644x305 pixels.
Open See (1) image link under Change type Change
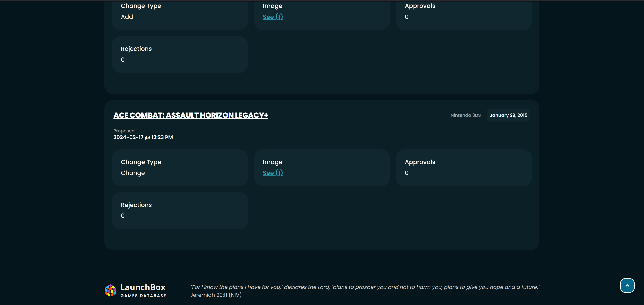[x=273, y=173]
